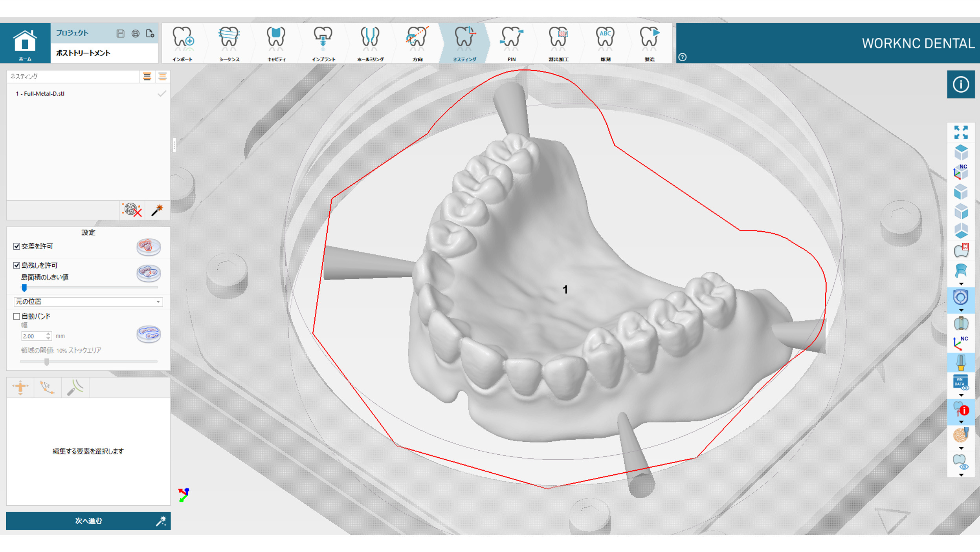
Task: Enable the 自動バンド checkbox
Action: click(x=17, y=316)
